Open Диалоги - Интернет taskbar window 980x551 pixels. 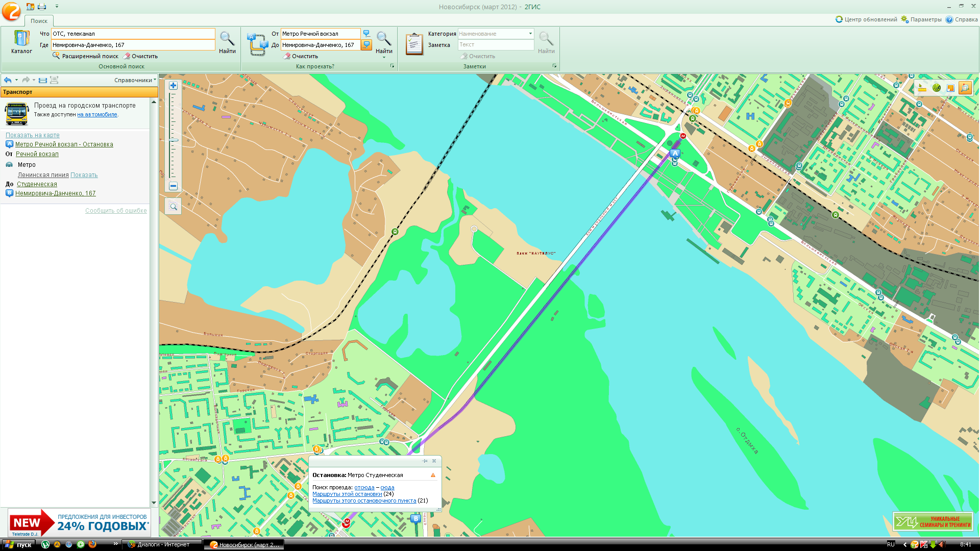[162, 544]
